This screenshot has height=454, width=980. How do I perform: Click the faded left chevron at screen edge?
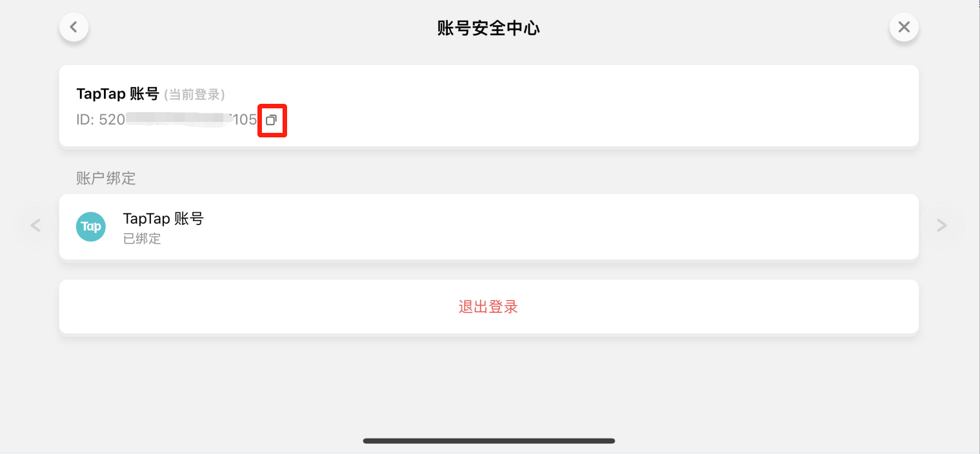click(x=35, y=225)
